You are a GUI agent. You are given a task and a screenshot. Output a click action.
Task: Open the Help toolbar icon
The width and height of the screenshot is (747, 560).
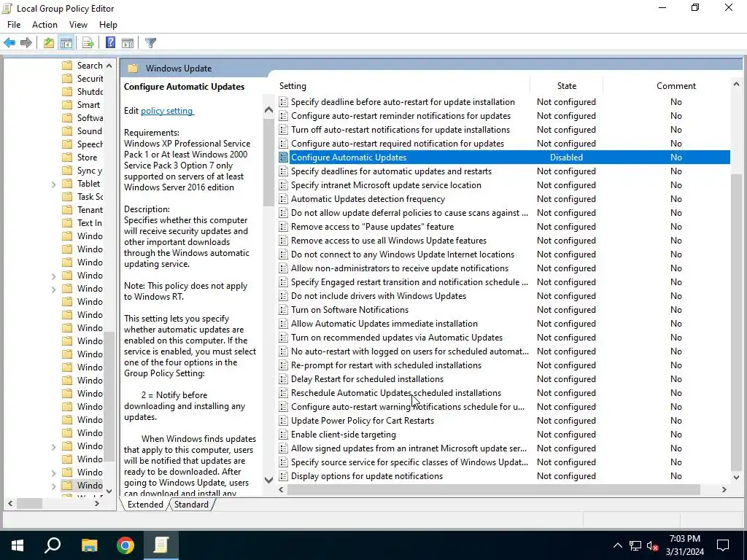(x=110, y=43)
